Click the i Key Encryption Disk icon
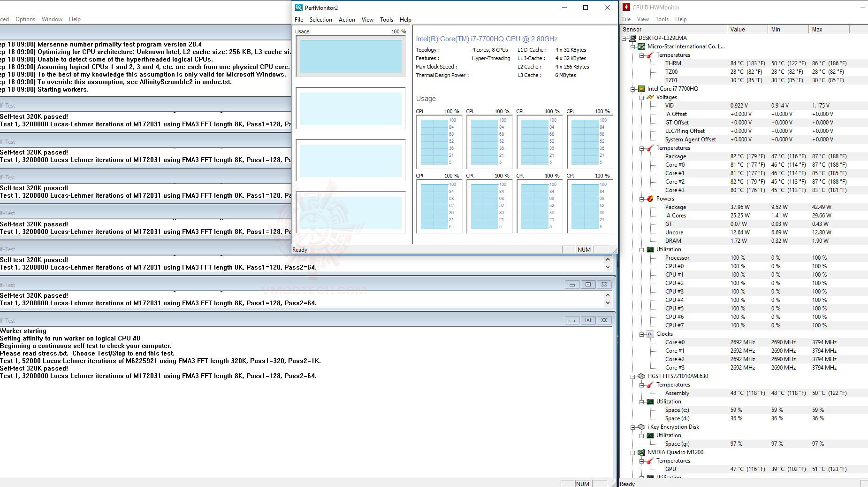The image size is (868, 487). click(641, 427)
